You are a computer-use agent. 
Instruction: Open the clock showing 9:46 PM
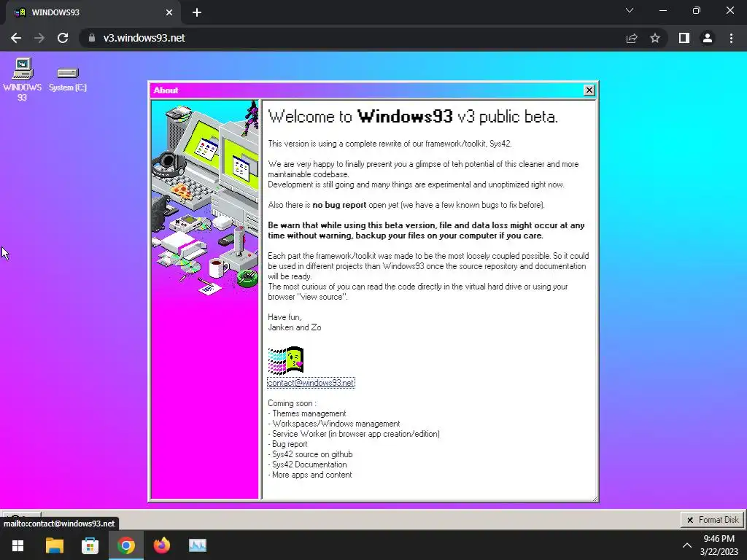coord(719,545)
